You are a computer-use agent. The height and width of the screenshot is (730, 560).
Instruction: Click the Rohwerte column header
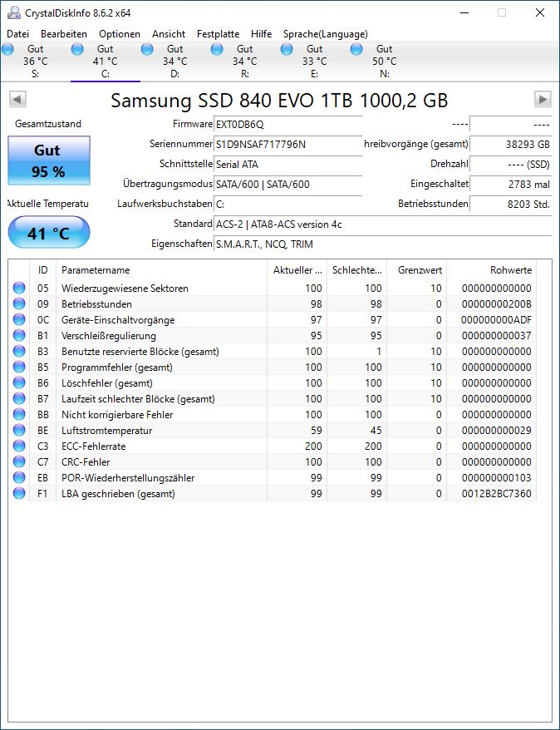[492, 270]
